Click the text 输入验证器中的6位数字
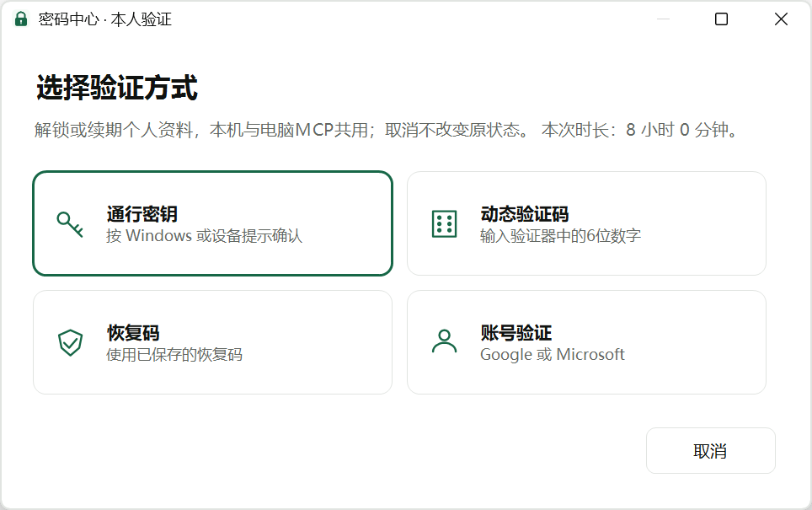 click(x=560, y=236)
